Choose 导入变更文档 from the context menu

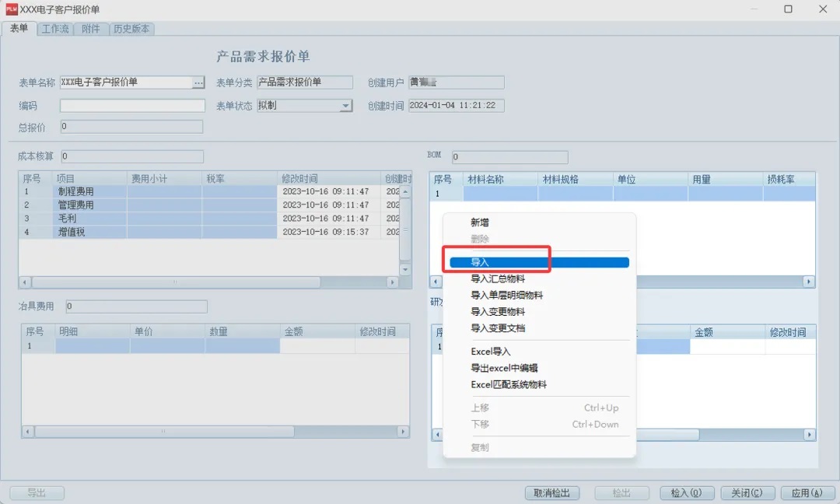(x=540, y=328)
